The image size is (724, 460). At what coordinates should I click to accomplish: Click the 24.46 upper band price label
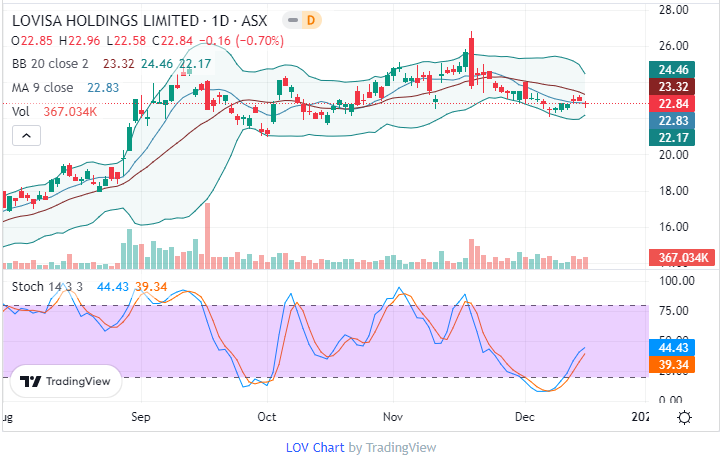point(685,70)
